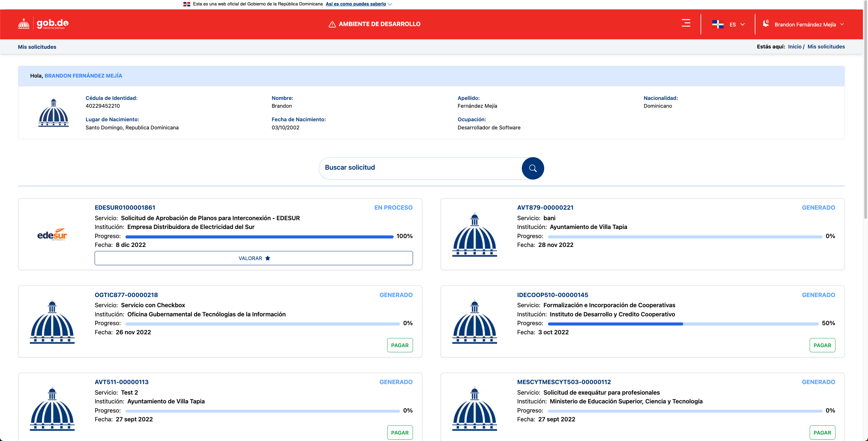
Task: Focus the Buscar solicitud search field
Action: click(420, 168)
